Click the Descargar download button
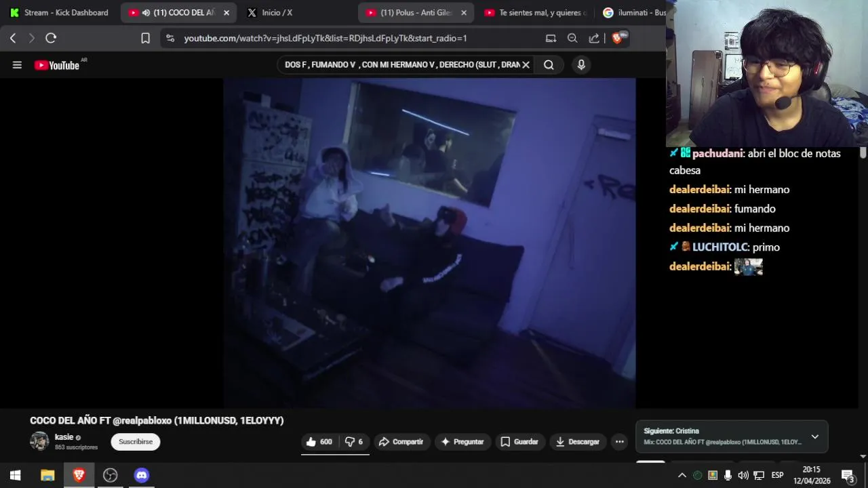This screenshot has height=488, width=868. pos(578,442)
